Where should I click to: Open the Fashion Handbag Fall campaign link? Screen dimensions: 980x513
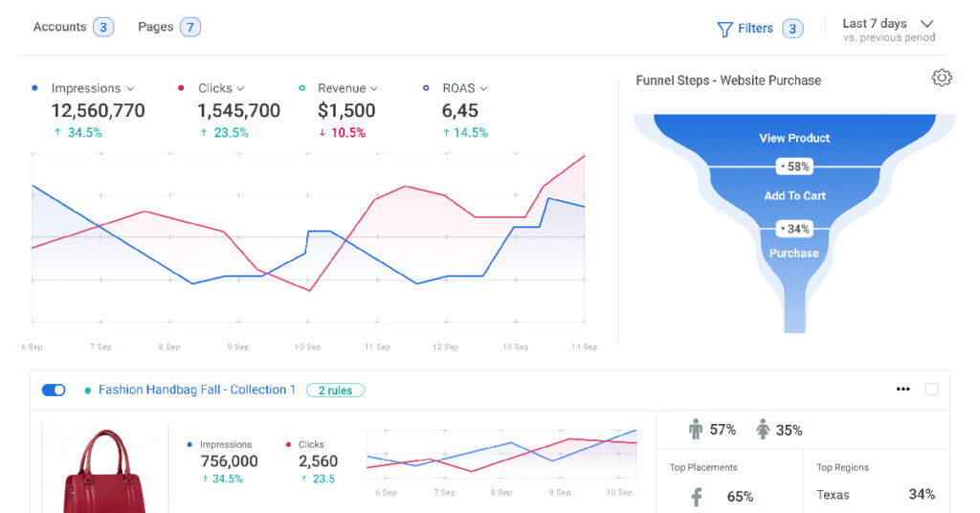pos(196,390)
